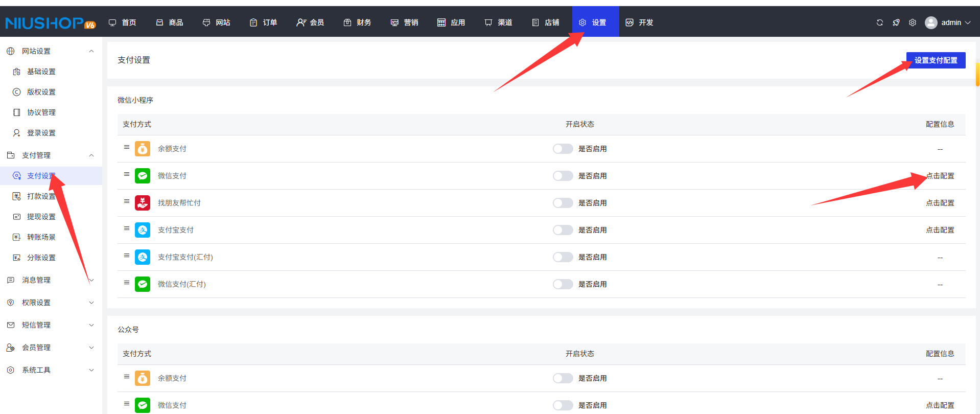Open the 开发 top menu
Image resolution: width=980 pixels, height=414 pixels.
click(640, 22)
